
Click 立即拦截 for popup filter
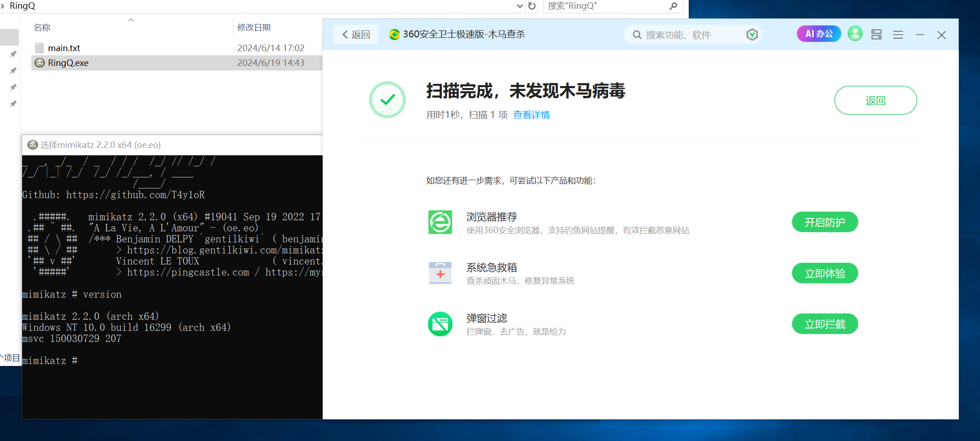(x=825, y=324)
